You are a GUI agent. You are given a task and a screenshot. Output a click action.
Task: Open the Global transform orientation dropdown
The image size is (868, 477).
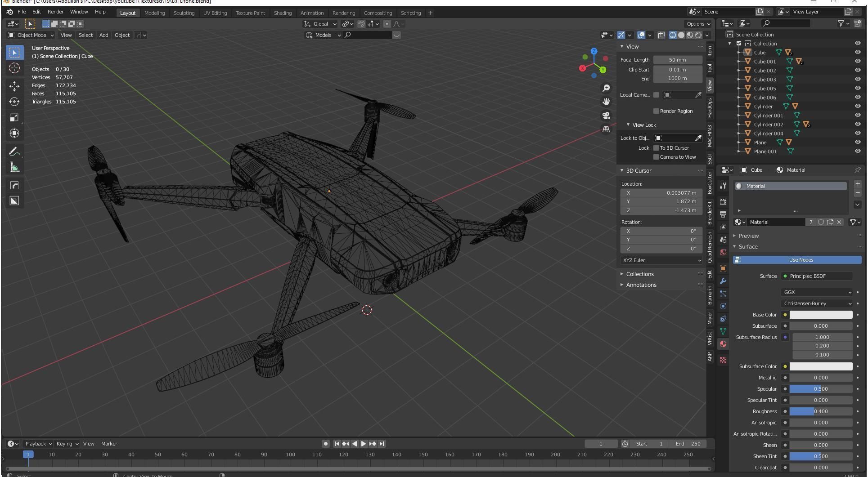coord(320,24)
